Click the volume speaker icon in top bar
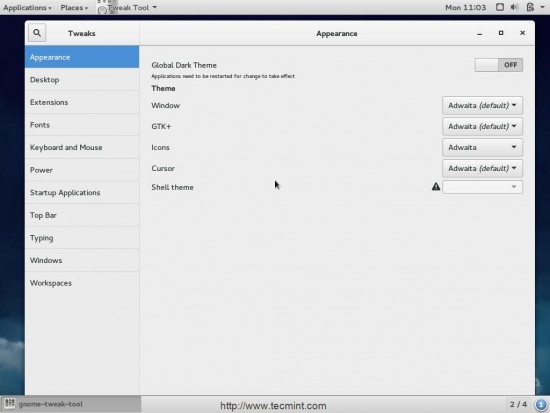Viewport: 550px width, 413px height. (515, 7)
